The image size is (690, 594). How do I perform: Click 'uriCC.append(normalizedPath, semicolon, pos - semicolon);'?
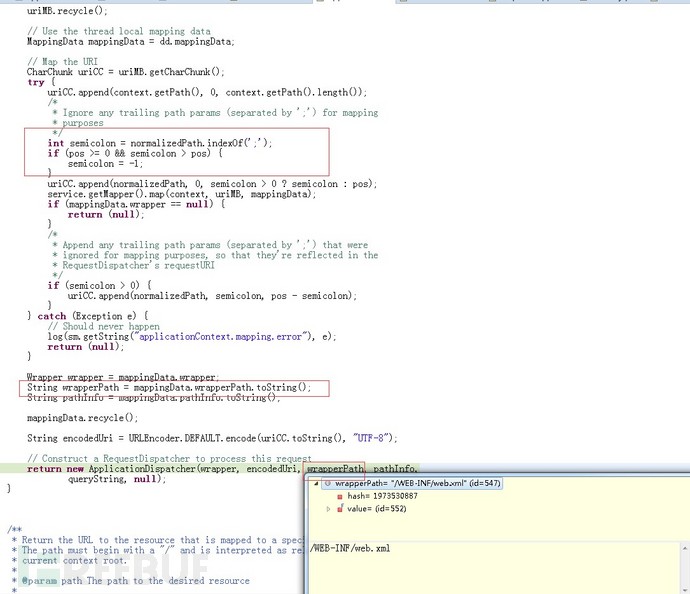click(x=212, y=296)
